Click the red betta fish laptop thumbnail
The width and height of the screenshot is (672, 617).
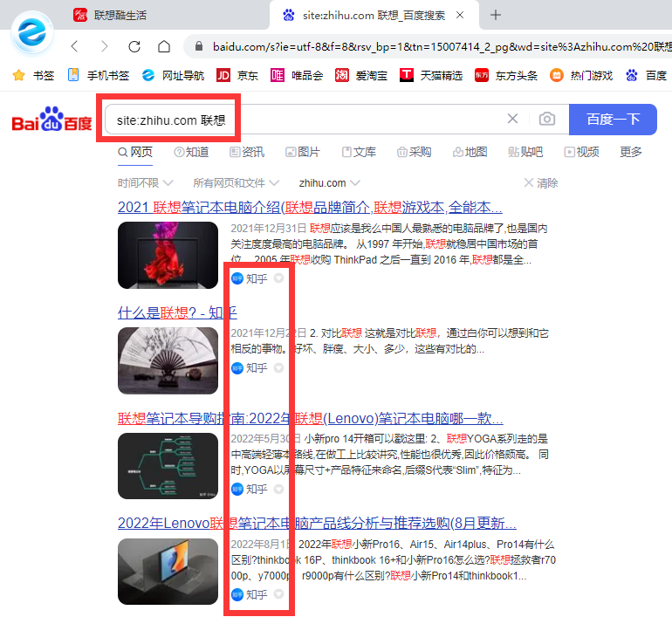click(x=168, y=256)
